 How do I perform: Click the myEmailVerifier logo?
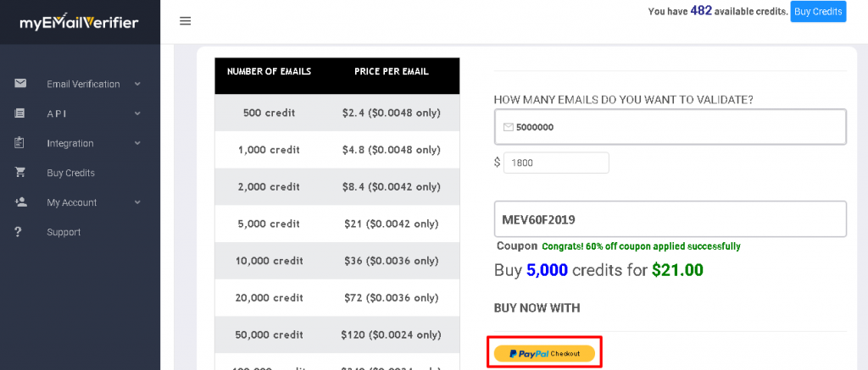(79, 23)
